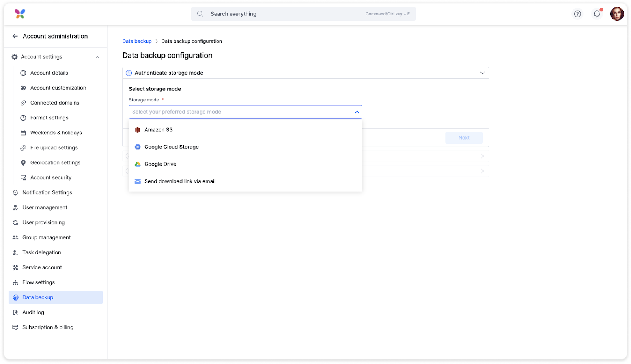
Task: Click the colorful butterfly app logo
Action: tap(20, 14)
